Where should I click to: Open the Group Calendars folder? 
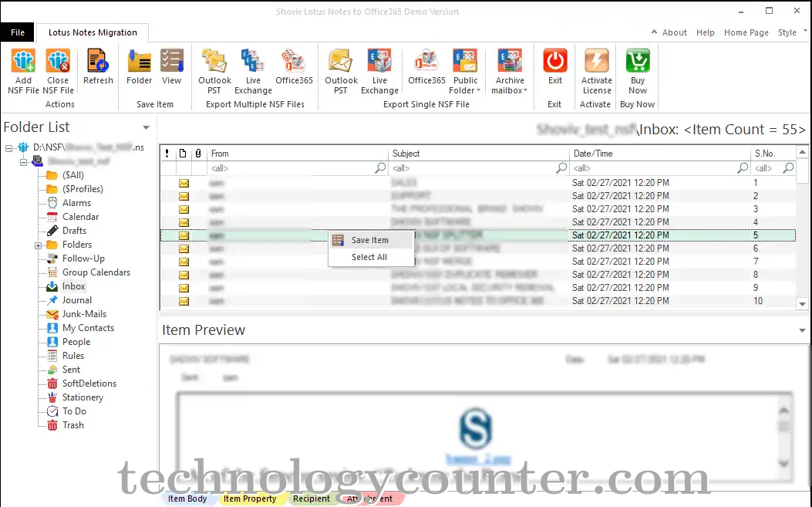click(x=96, y=272)
